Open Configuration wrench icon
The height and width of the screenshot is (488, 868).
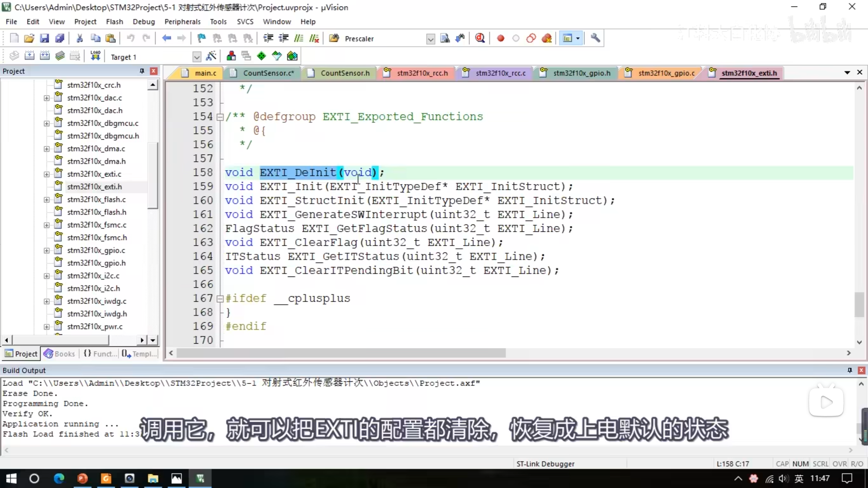coord(595,38)
